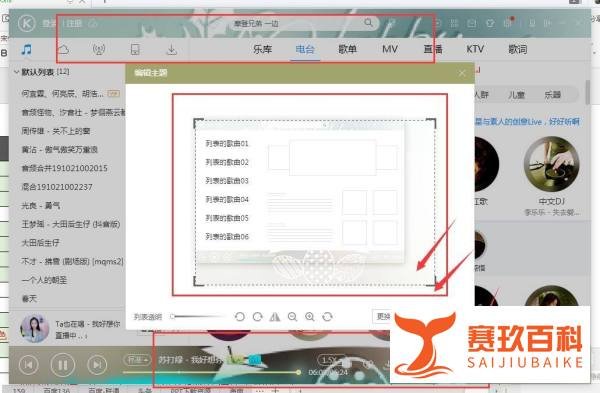
Task: Switch to the 乐库 tab
Action: [x=262, y=49]
